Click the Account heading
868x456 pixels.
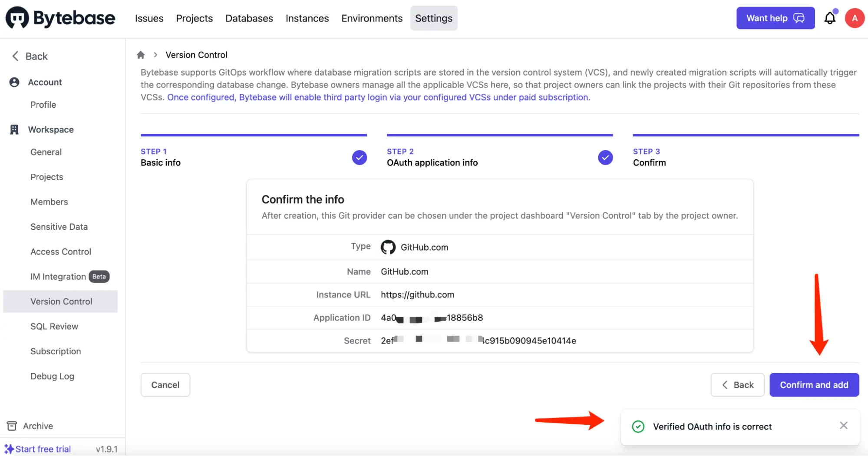45,82
